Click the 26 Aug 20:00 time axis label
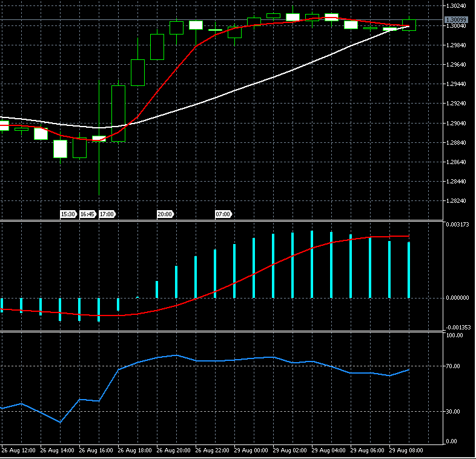This screenshot has height=459, width=476. pos(174,451)
